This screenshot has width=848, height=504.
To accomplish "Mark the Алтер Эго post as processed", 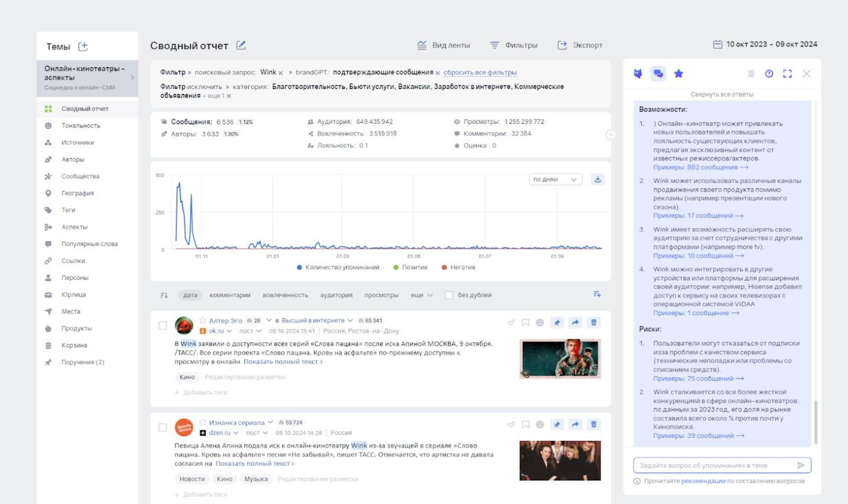I will click(x=511, y=322).
